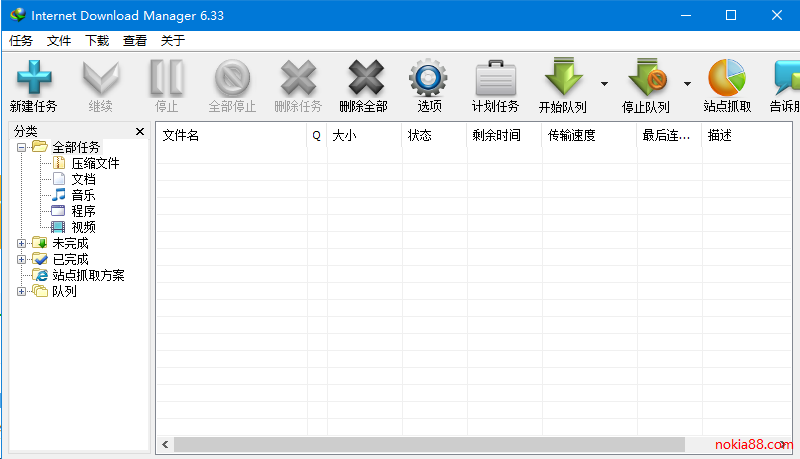
Task: Select 程序 category label
Action: [83, 211]
